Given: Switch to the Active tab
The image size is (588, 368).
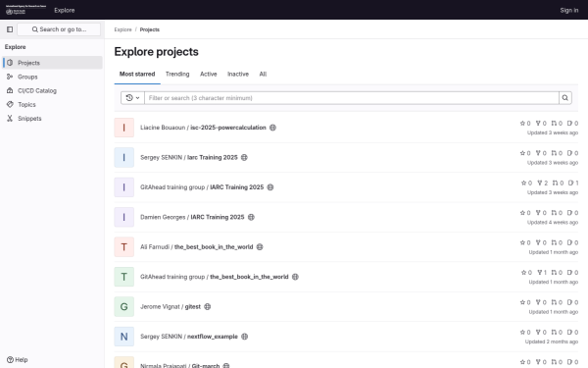Looking at the screenshot, I should pos(209,74).
